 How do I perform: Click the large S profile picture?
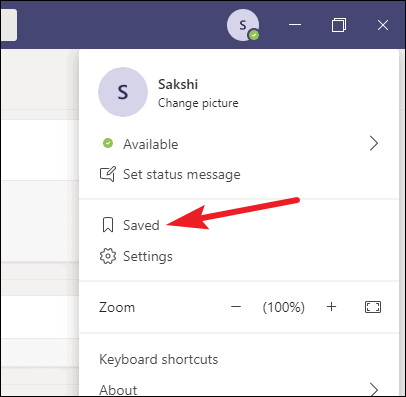click(x=123, y=92)
